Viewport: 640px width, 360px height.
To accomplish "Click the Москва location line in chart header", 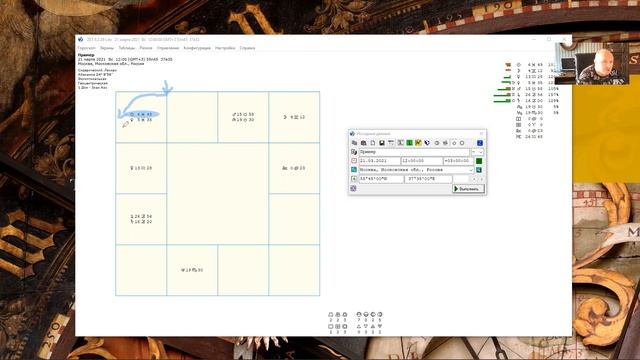I will [x=111, y=64].
